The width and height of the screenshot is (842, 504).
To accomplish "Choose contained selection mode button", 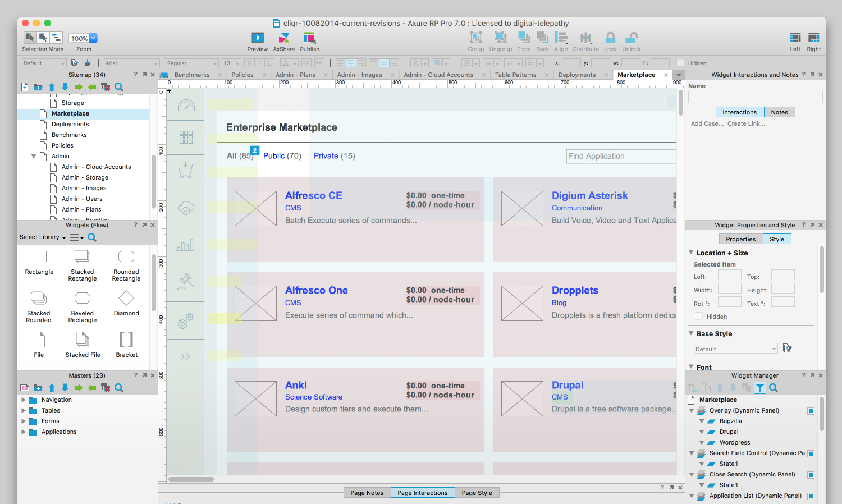I will (x=43, y=38).
